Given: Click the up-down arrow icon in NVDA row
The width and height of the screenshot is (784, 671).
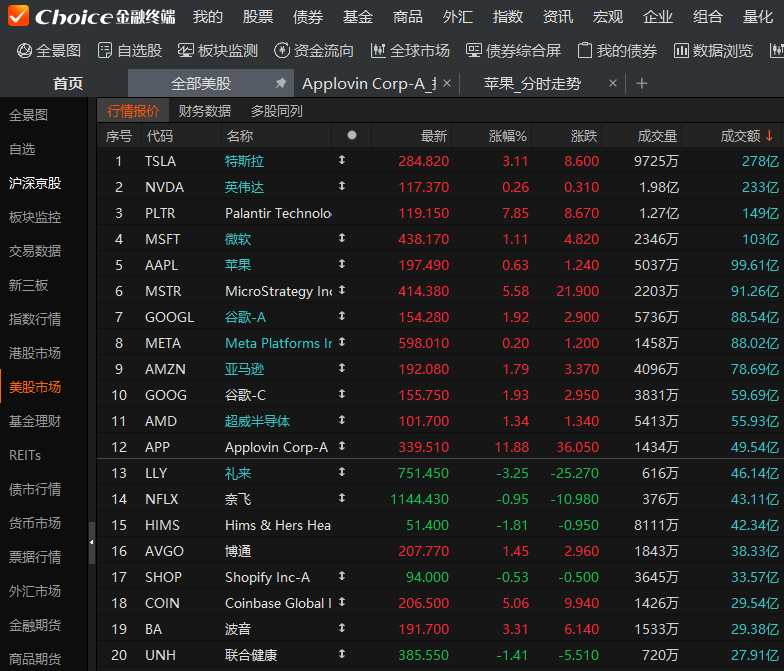Looking at the screenshot, I should [342, 186].
